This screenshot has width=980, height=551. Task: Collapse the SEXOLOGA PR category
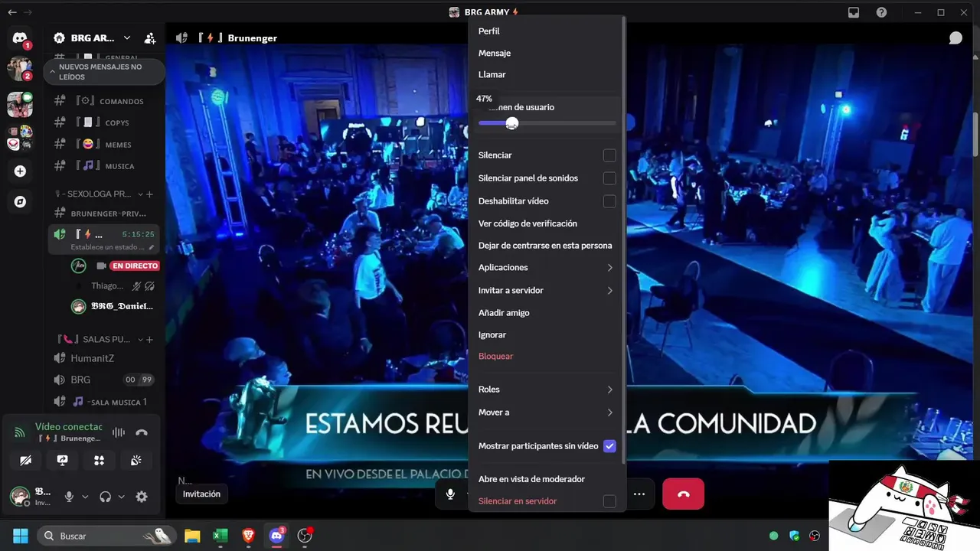(x=98, y=194)
